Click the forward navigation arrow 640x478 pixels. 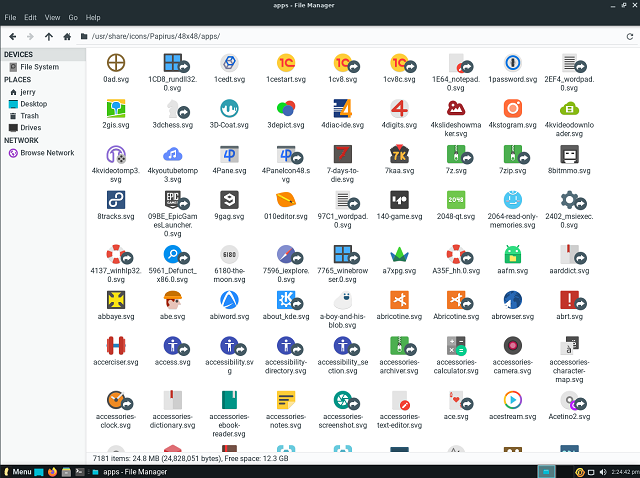[x=30, y=37]
